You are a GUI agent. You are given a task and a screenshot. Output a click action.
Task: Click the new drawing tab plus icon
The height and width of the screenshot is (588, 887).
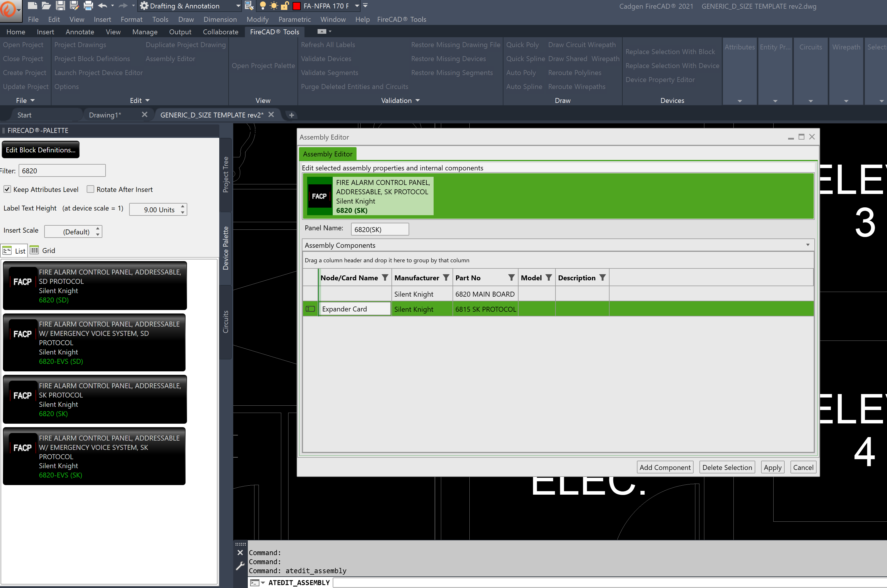tap(291, 115)
